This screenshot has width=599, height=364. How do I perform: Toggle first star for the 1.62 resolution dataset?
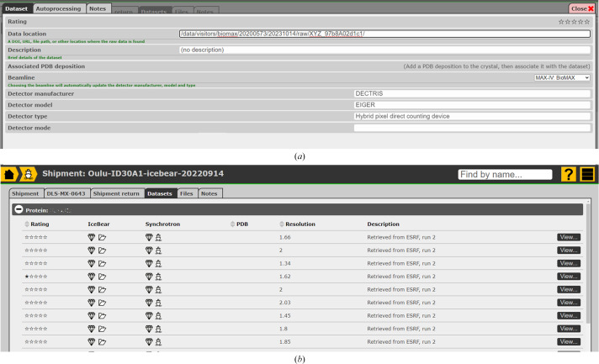click(25, 276)
